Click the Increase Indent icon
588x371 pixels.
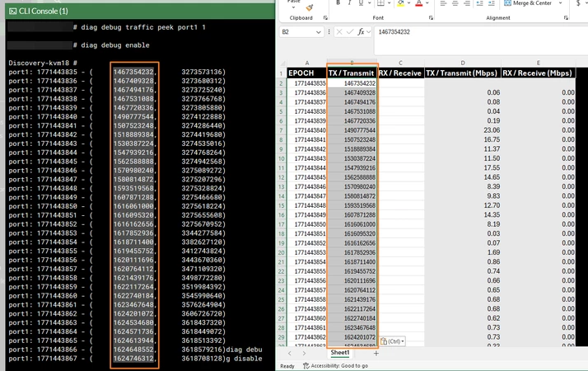click(x=492, y=3)
